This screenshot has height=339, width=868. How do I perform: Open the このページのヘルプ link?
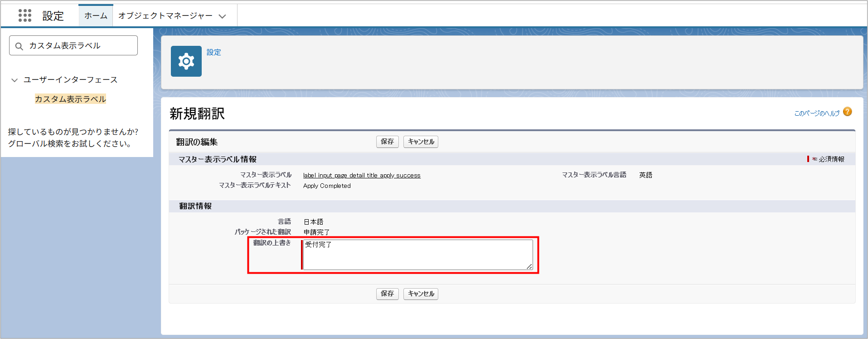pyautogui.click(x=816, y=113)
